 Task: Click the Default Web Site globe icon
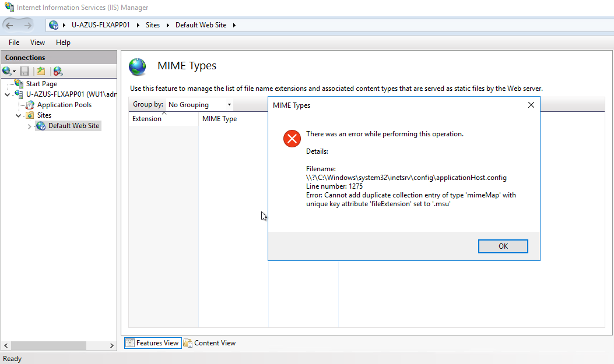pyautogui.click(x=41, y=126)
